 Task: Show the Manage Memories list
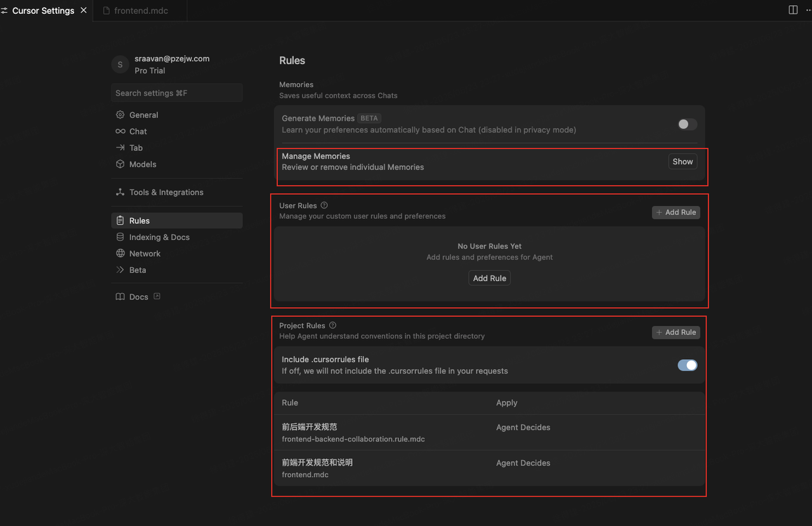click(683, 162)
